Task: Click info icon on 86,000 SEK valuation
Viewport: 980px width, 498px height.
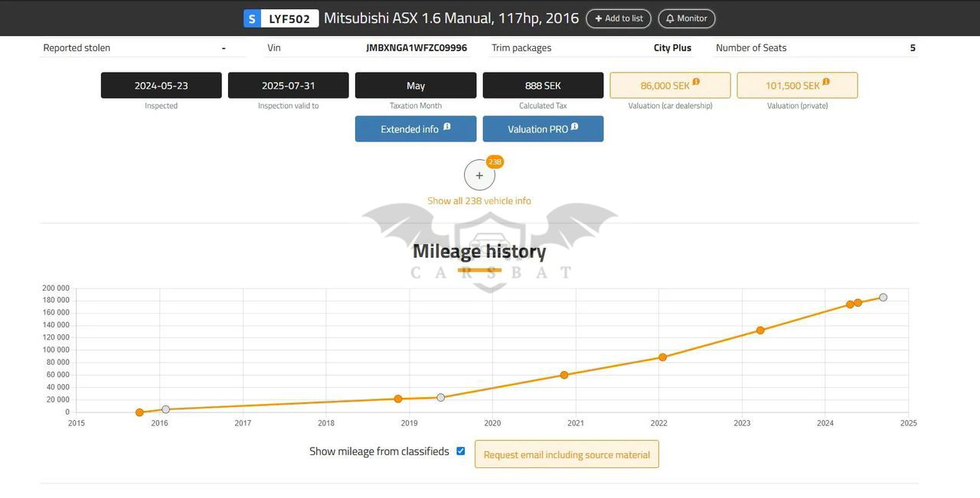Action: click(x=696, y=82)
